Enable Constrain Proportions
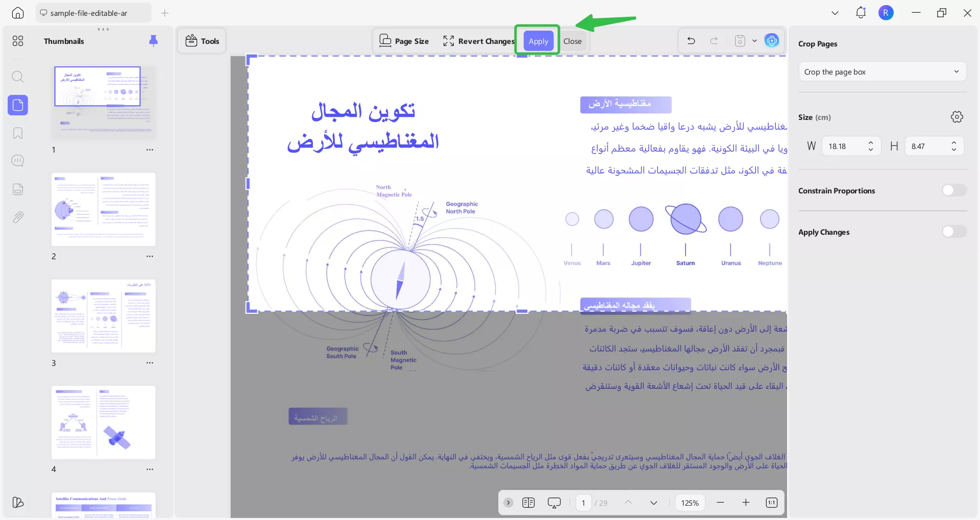The image size is (980, 520). [953, 190]
